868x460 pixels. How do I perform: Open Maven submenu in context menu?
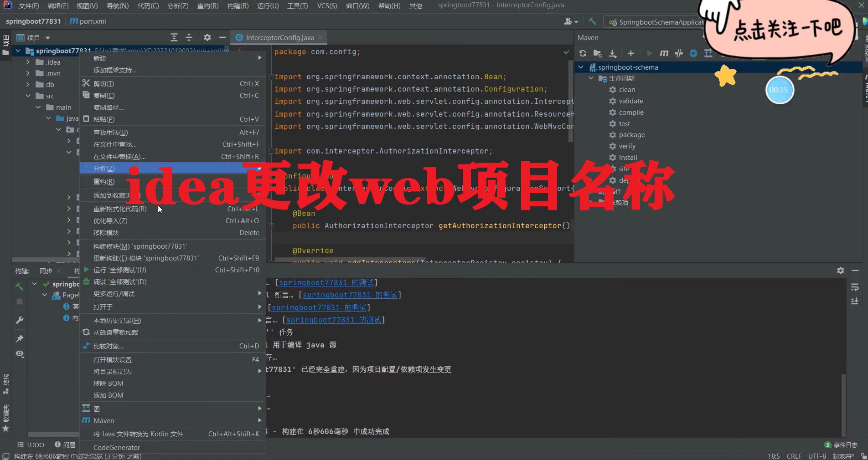(173, 420)
